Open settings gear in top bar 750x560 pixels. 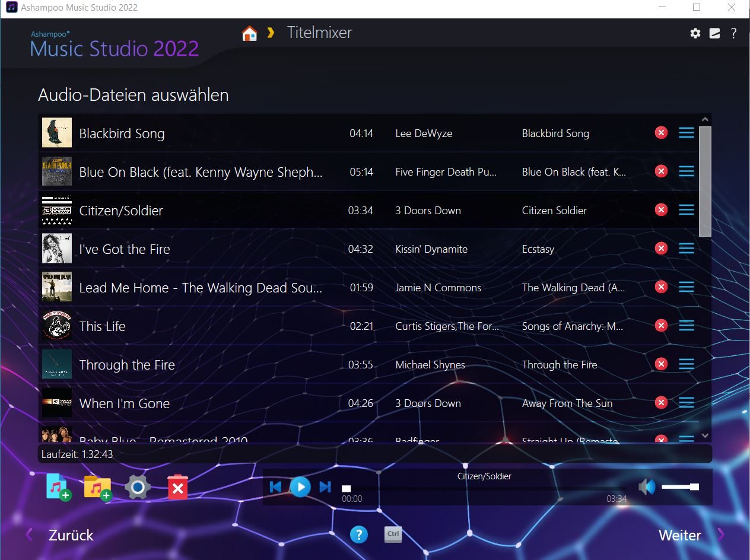pos(695,33)
